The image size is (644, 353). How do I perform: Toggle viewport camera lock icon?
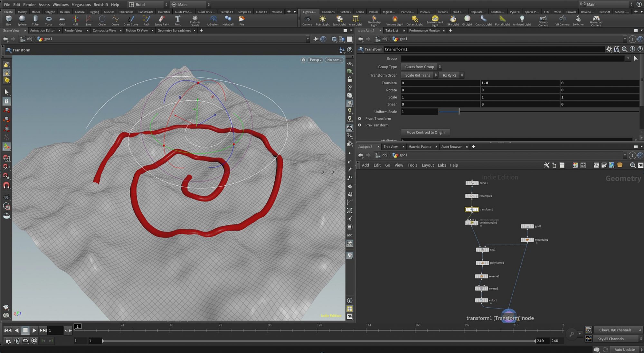(x=303, y=60)
